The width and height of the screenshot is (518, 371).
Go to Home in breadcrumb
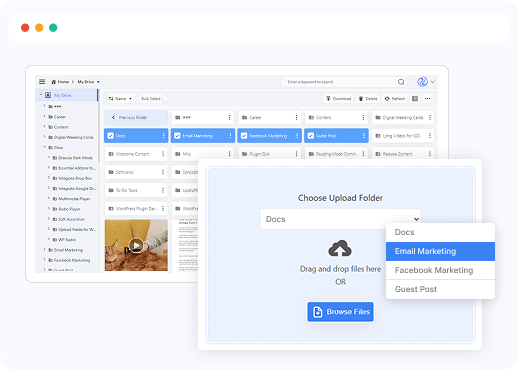[60, 82]
